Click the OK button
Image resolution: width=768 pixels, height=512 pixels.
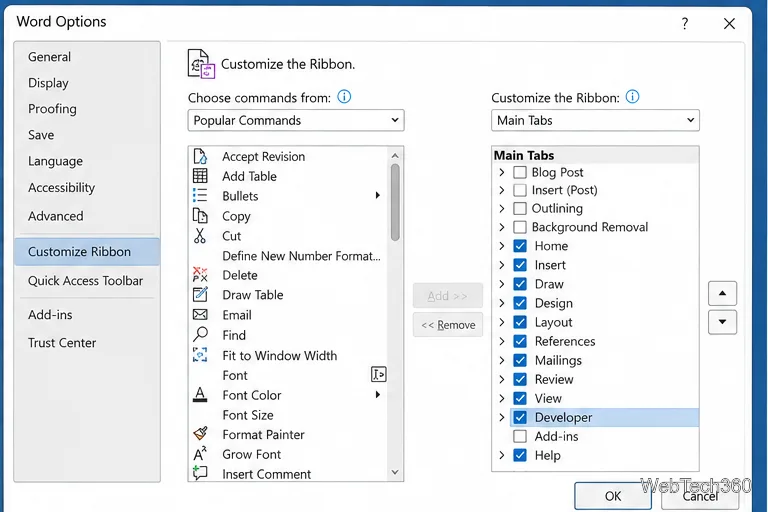coord(613,496)
